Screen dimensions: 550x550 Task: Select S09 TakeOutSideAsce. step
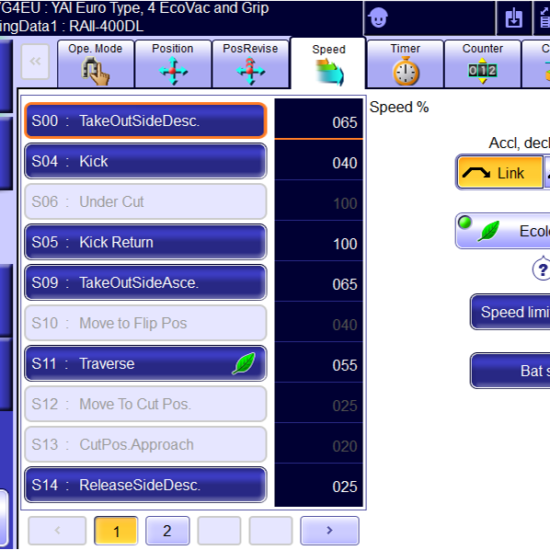(146, 283)
